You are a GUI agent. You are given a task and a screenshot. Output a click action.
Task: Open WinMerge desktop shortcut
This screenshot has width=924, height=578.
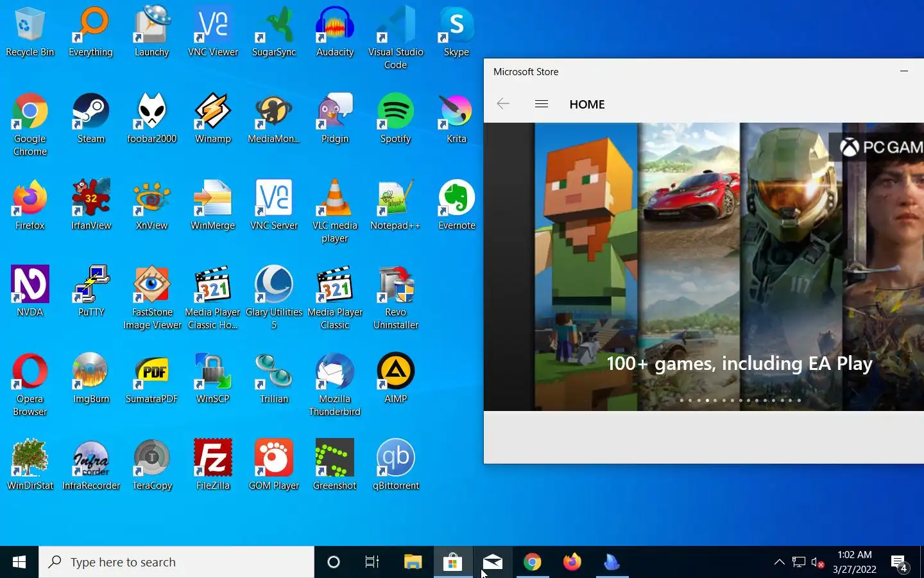[212, 206]
